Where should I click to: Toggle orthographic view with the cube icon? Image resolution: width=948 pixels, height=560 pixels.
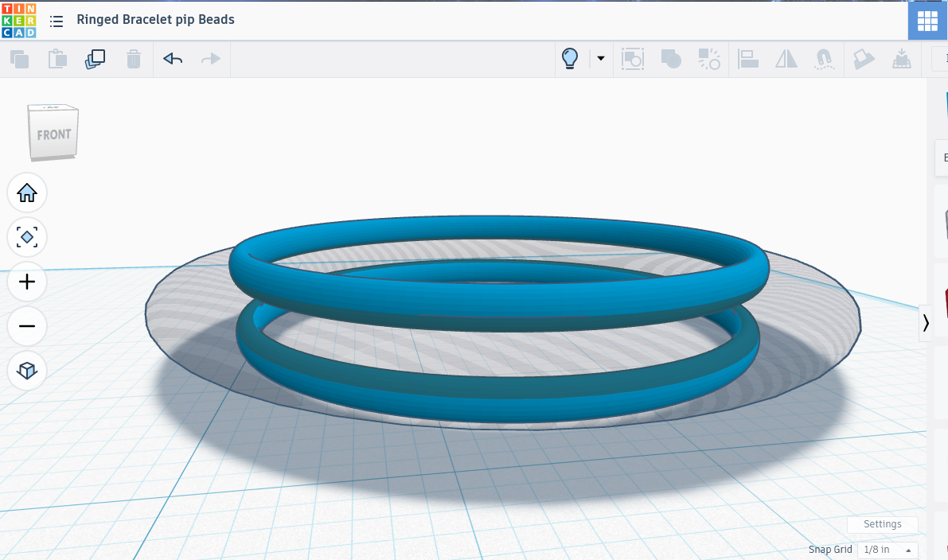click(x=27, y=371)
